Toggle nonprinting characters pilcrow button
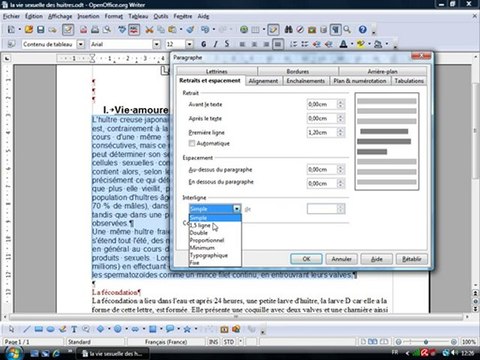The image size is (480, 360). pos(335,29)
